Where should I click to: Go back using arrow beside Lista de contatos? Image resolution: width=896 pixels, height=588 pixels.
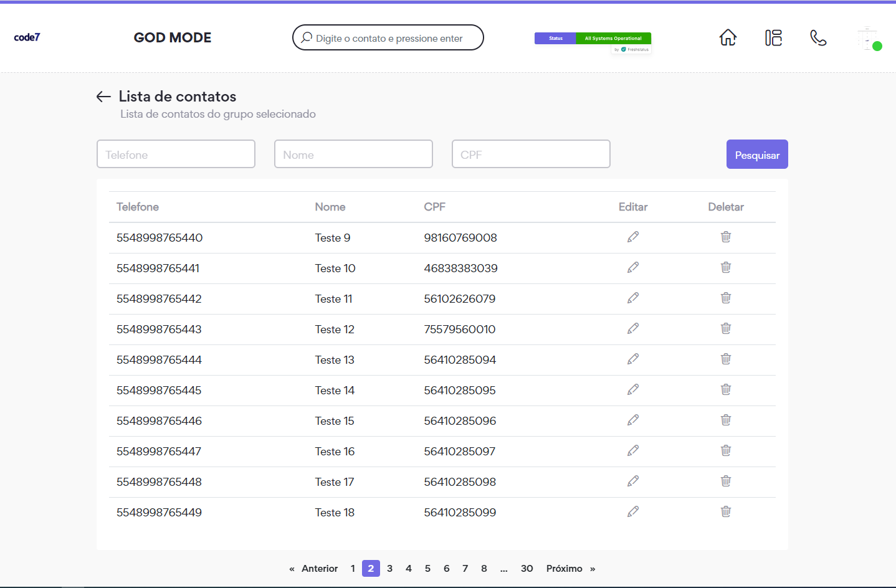pyautogui.click(x=103, y=97)
